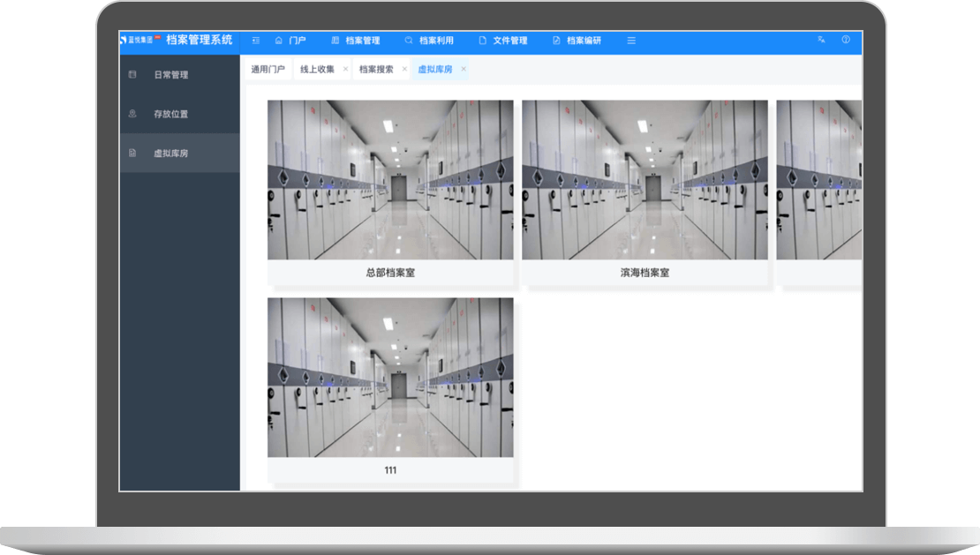Click the 日常管理 sidebar icon
This screenshot has height=555, width=980.
132,75
